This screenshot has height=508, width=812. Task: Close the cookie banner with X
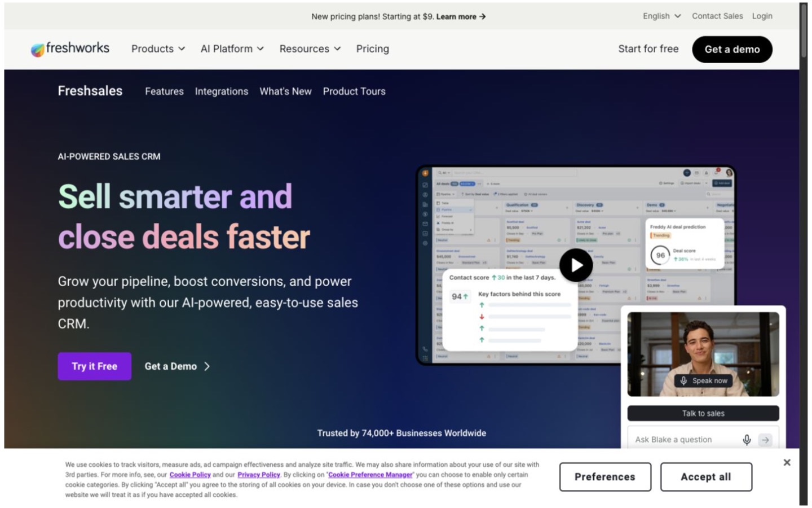[x=787, y=462]
